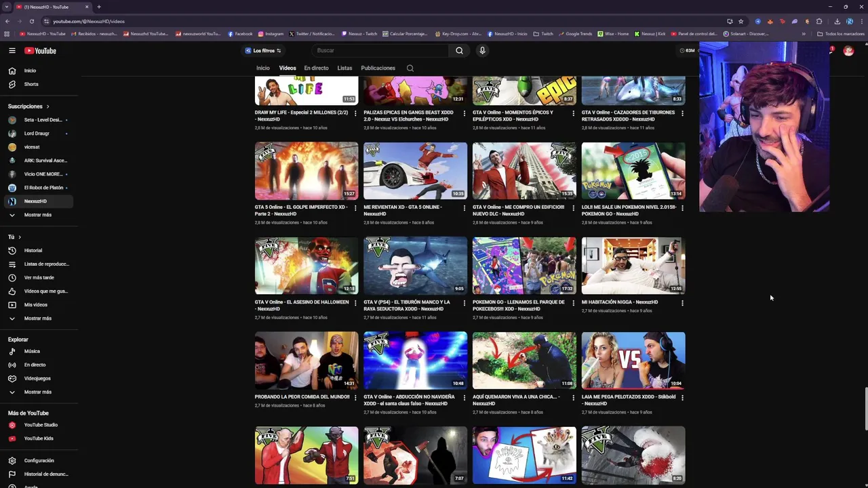Screen dimensions: 868x488
Task: Open Lord Draugr subscription
Action: (39, 134)
